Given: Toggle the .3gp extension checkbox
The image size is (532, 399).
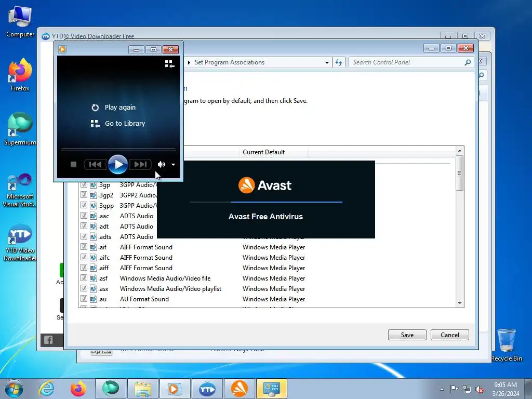Looking at the screenshot, I should coord(84,185).
